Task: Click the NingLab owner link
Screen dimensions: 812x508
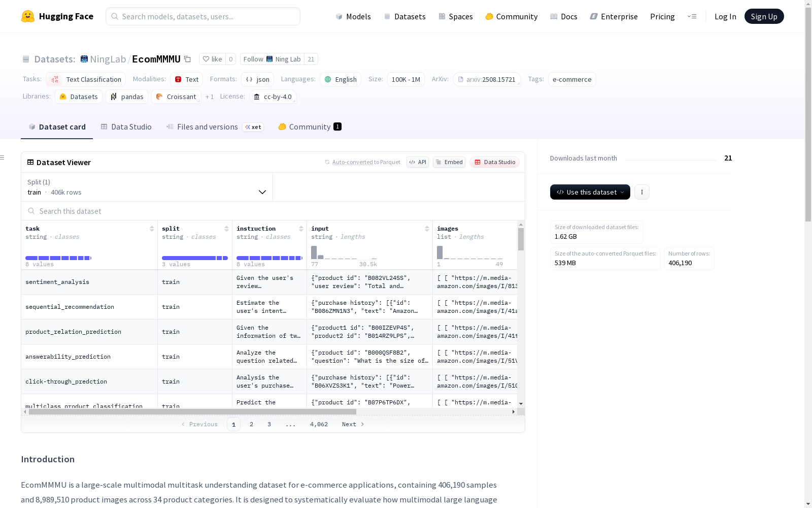Action: pos(108,59)
